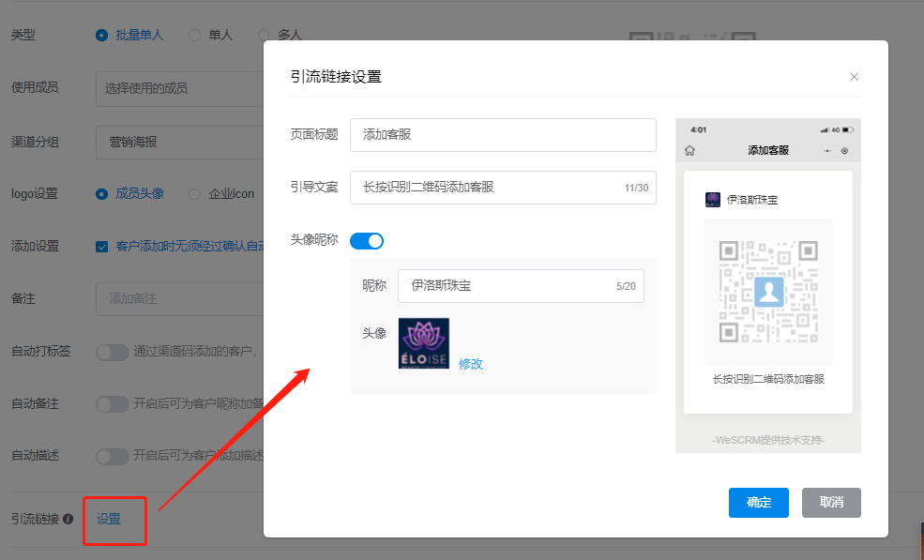The width and height of the screenshot is (924, 560).
Task: Click the 添加客服 title in phone preview
Action: pos(768,150)
